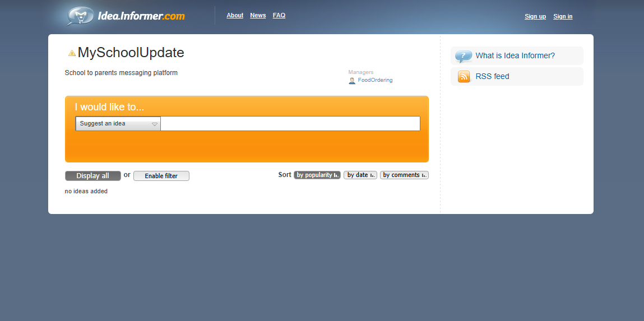644x321 pixels.
Task: Click the no ideas added text
Action: pos(86,191)
